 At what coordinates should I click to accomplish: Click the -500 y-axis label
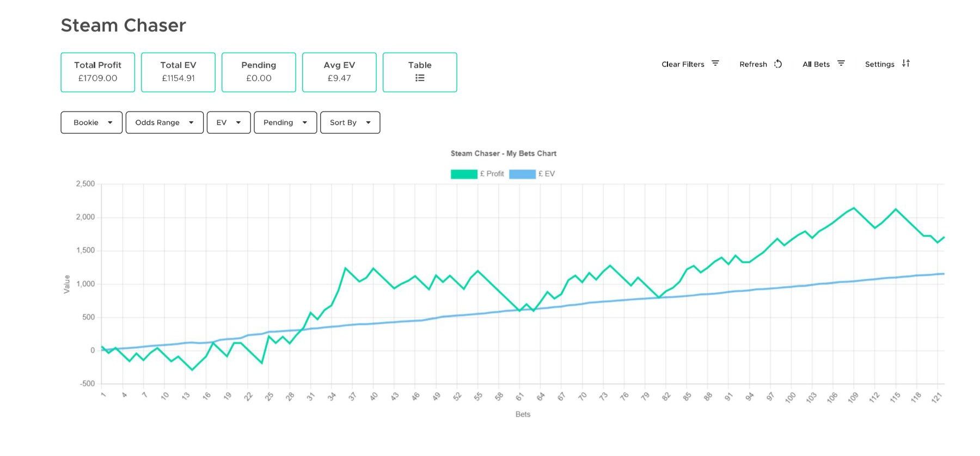(x=88, y=384)
